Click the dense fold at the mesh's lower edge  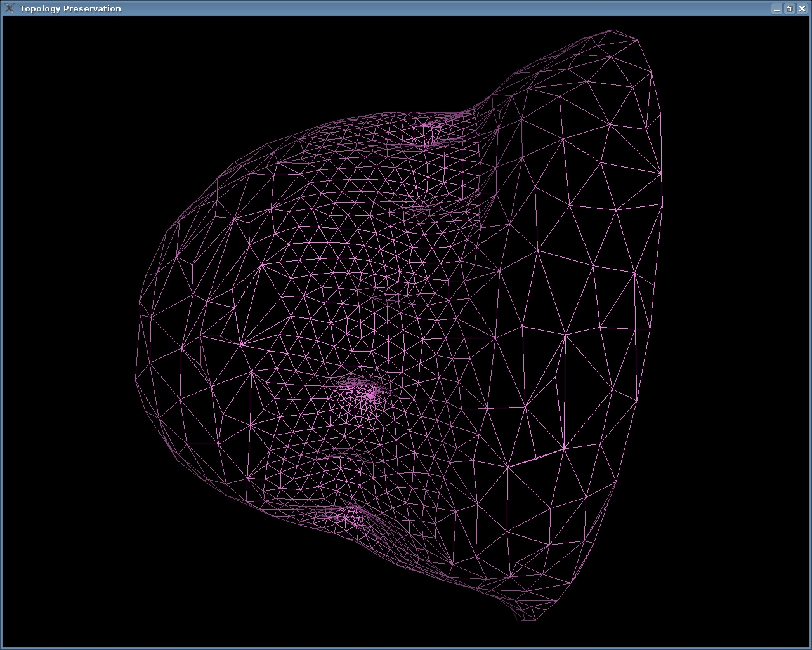click(x=352, y=519)
